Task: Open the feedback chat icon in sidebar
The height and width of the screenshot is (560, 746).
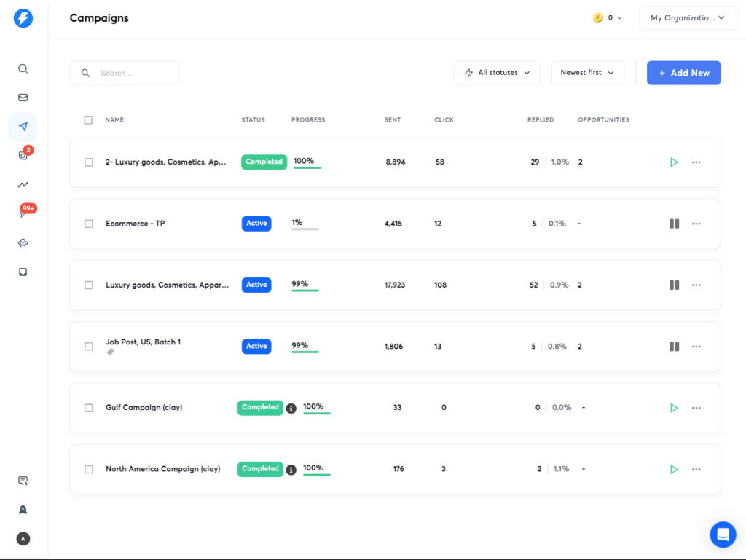Action: coord(23,481)
